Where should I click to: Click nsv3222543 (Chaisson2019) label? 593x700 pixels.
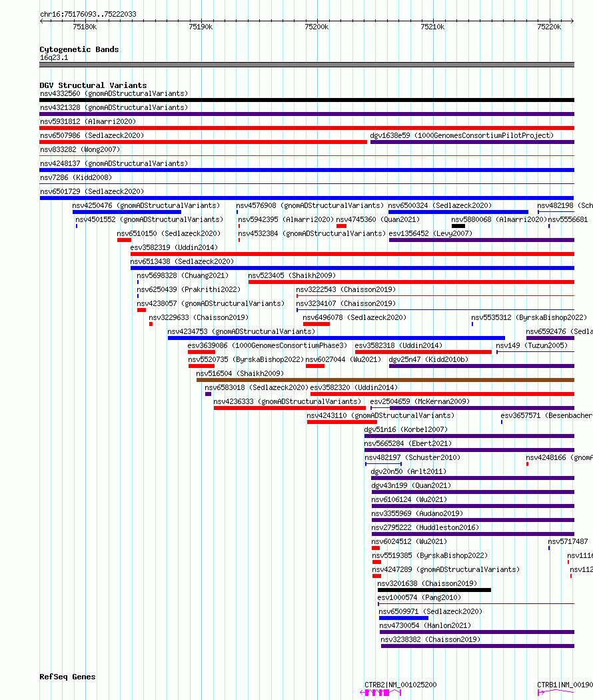(x=346, y=290)
